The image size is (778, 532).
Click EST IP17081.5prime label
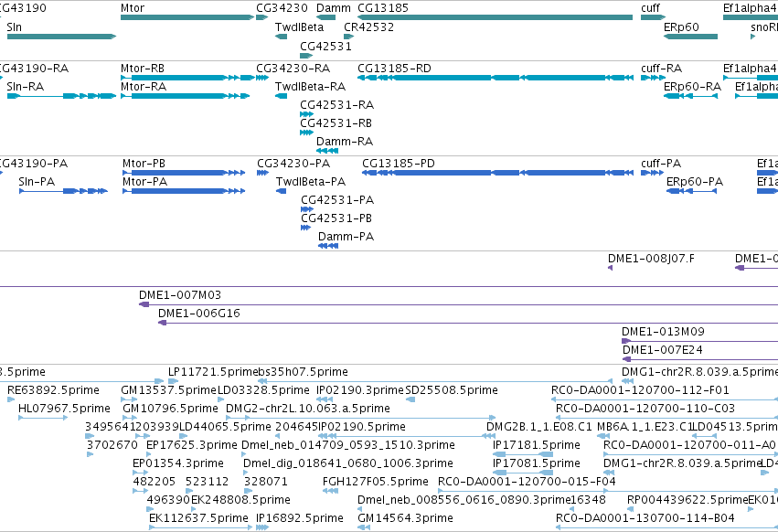537,463
